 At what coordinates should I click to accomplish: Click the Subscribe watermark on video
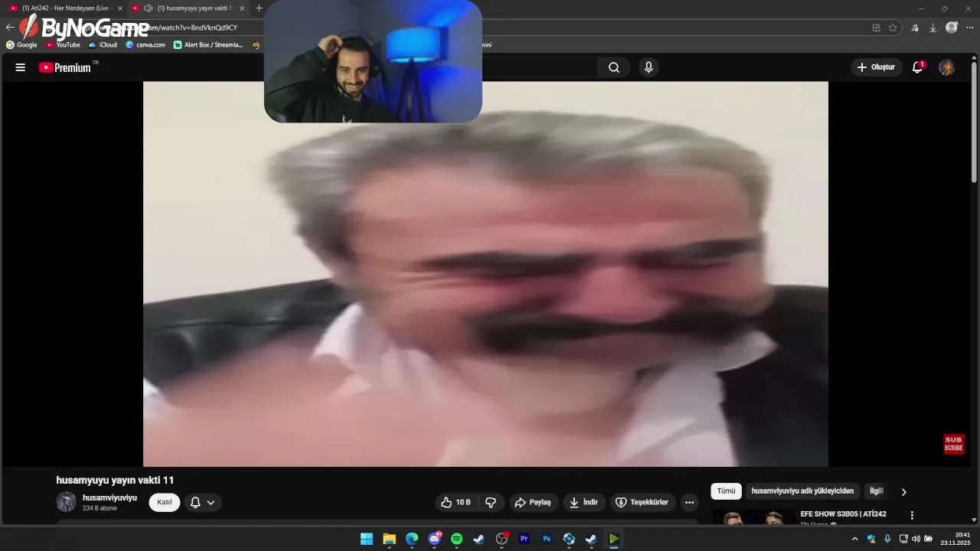coord(953,444)
